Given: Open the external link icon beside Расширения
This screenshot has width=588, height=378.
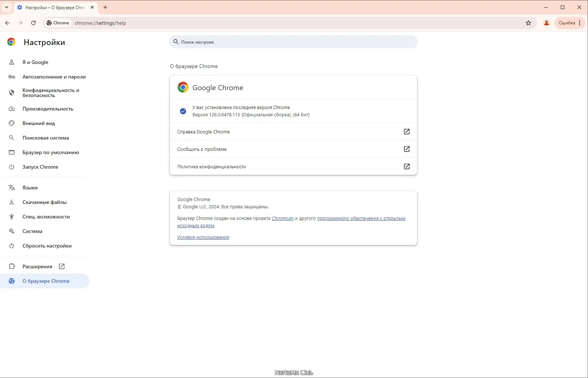Looking at the screenshot, I should (62, 266).
